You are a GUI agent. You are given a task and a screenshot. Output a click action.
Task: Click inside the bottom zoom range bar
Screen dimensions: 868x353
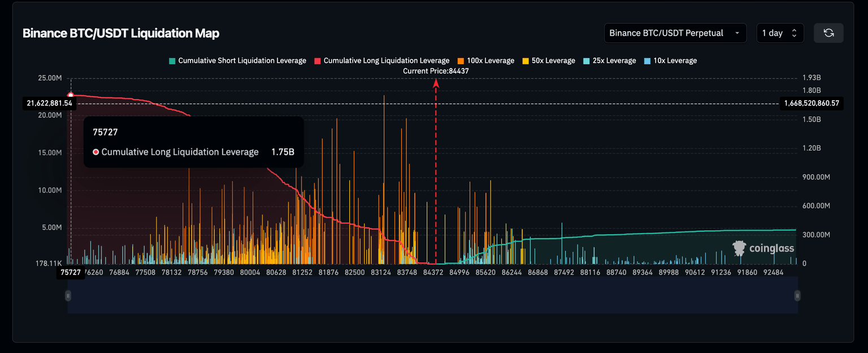pyautogui.click(x=432, y=295)
